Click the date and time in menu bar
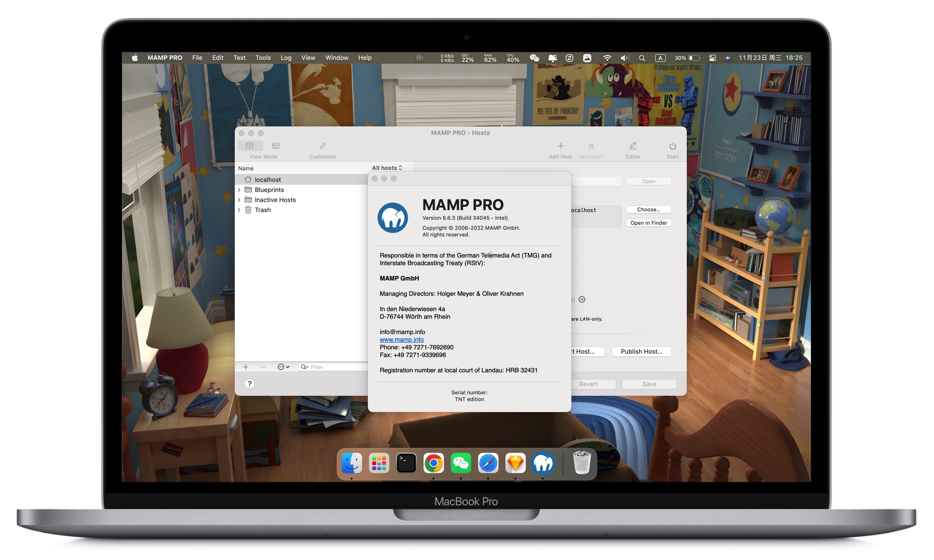Screen dimensions: 934x560 770,58
